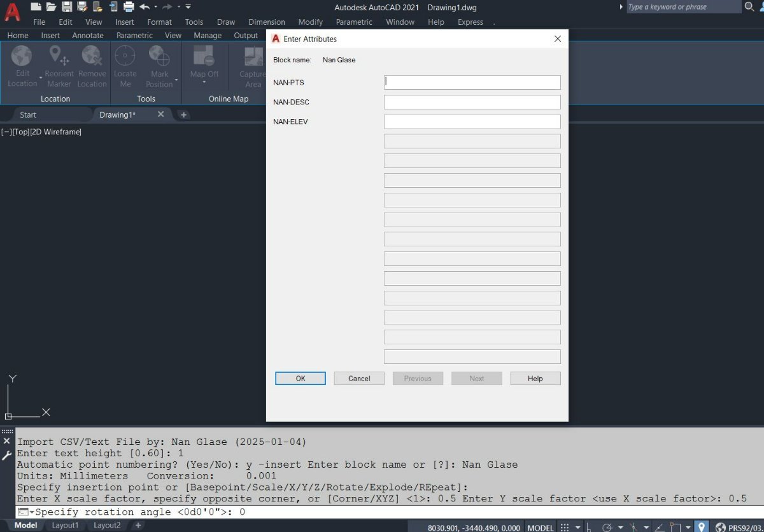The height and width of the screenshot is (532, 764).
Task: Switch to the Layout1 tab
Action: point(65,526)
